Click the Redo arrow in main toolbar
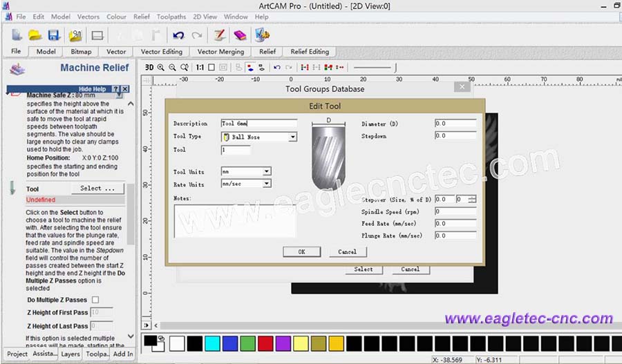 [197, 35]
